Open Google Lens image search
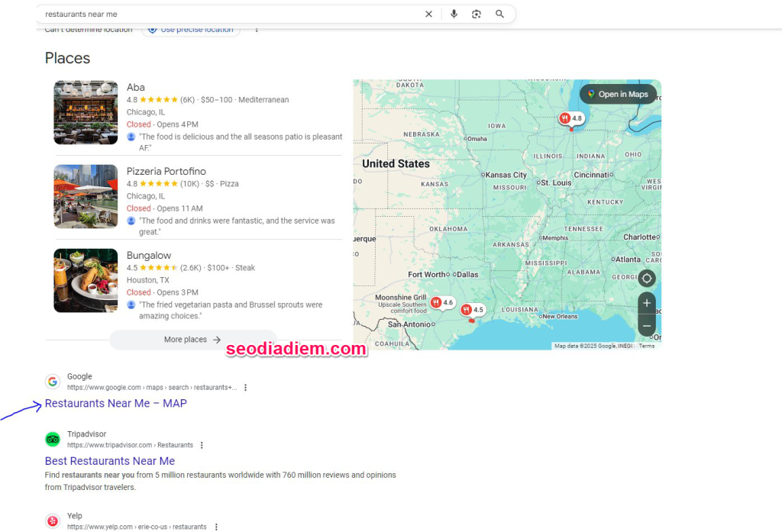 [477, 14]
